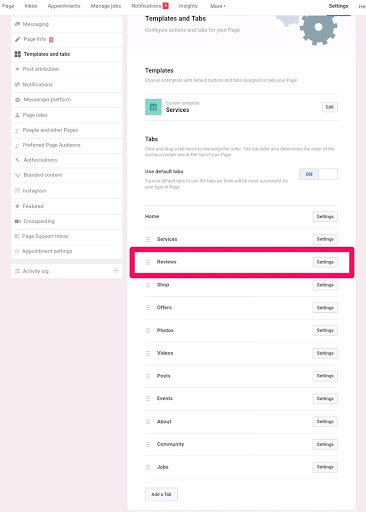366x512 pixels.
Task: Click the Crossposting video camera icon
Action: (18, 221)
